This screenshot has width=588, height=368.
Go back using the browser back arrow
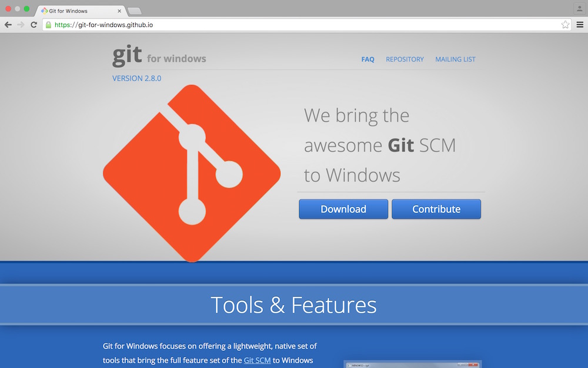pos(8,25)
